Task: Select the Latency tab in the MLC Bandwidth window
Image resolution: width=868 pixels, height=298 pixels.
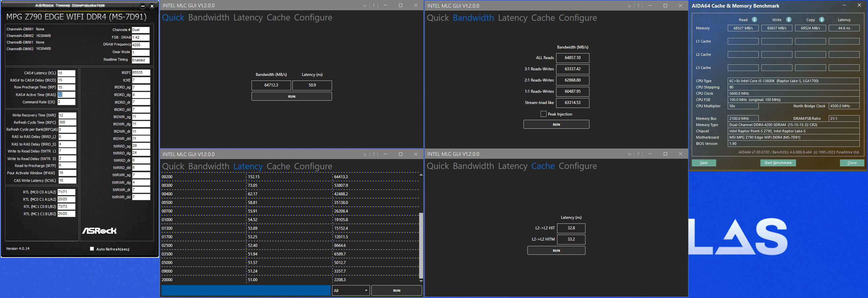Action: coord(513,18)
